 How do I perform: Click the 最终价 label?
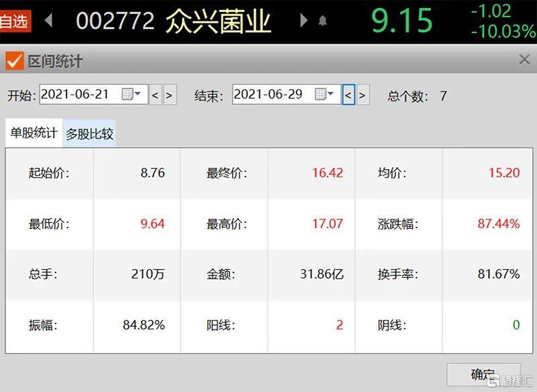[x=226, y=173]
